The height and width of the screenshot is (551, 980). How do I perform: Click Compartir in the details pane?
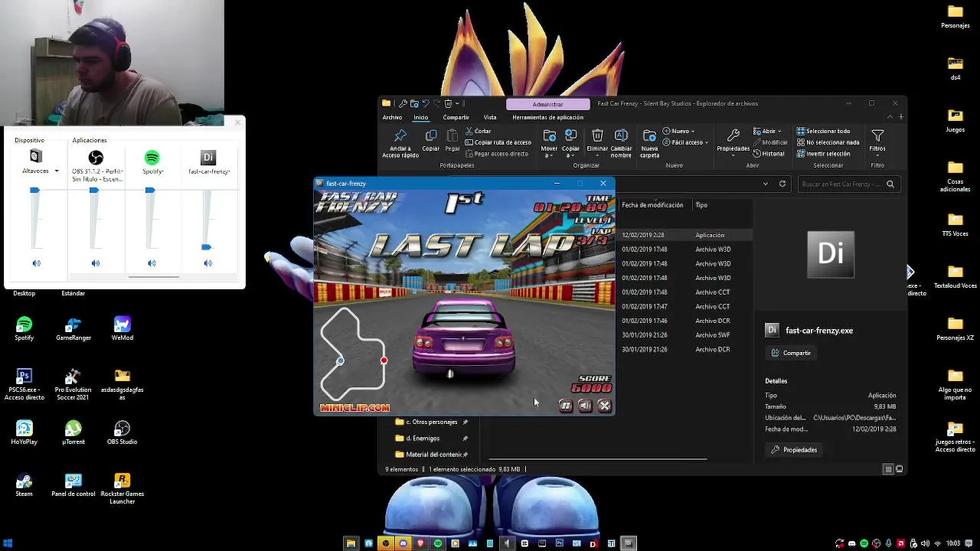[x=792, y=353]
